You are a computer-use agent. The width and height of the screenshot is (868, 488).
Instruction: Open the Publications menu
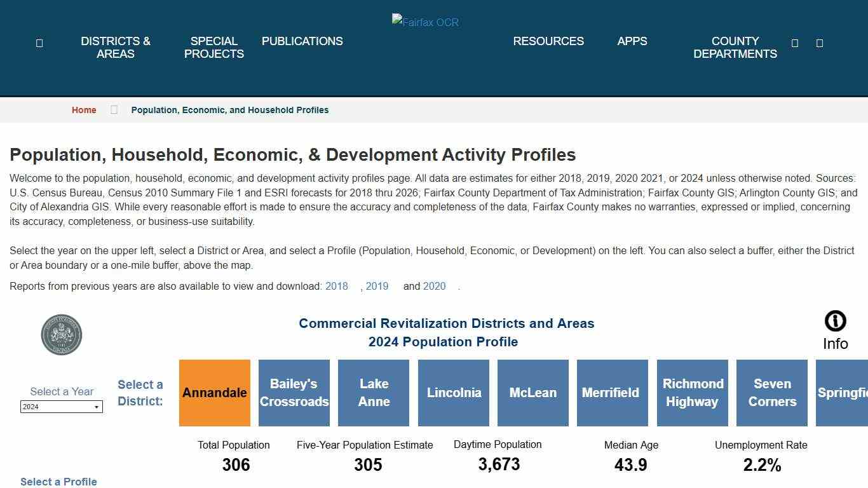(302, 41)
